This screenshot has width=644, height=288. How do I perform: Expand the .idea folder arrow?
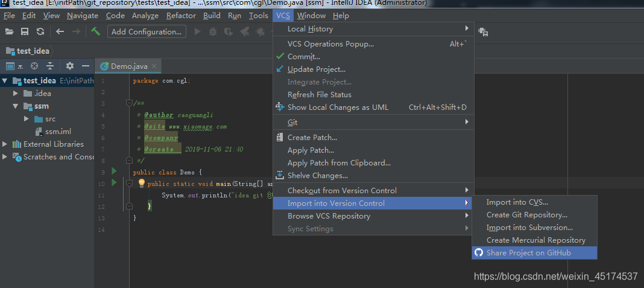coord(16,94)
